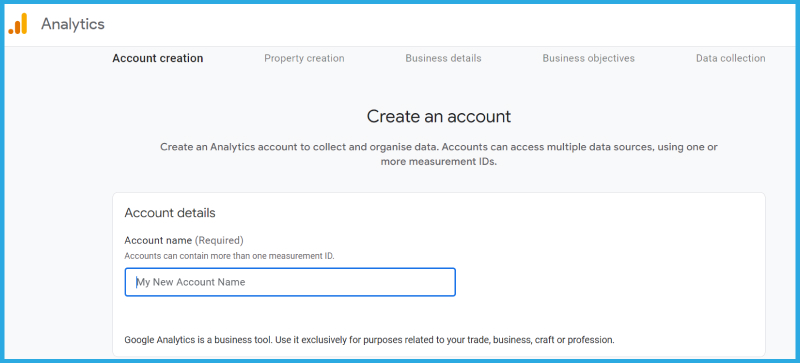Click the 'Google Analytics is a business tool' notice

(x=369, y=340)
